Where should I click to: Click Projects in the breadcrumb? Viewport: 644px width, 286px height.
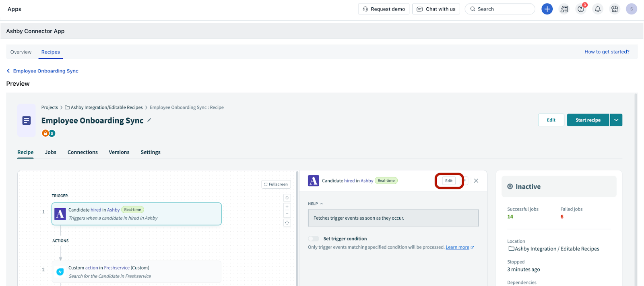point(50,107)
